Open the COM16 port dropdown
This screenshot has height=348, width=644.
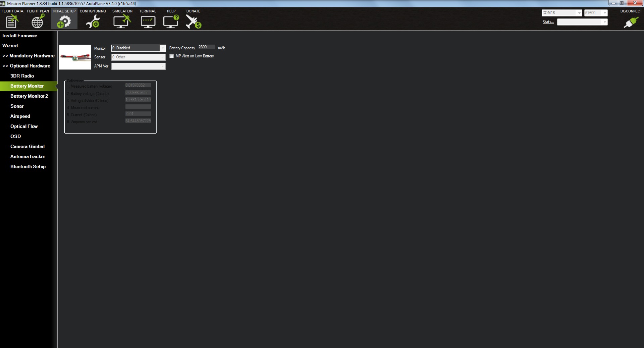tap(579, 13)
